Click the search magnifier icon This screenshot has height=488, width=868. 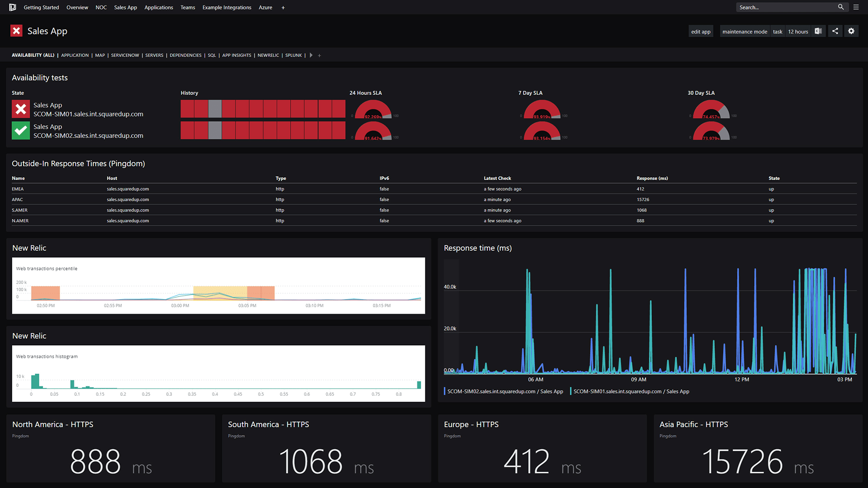(841, 7)
